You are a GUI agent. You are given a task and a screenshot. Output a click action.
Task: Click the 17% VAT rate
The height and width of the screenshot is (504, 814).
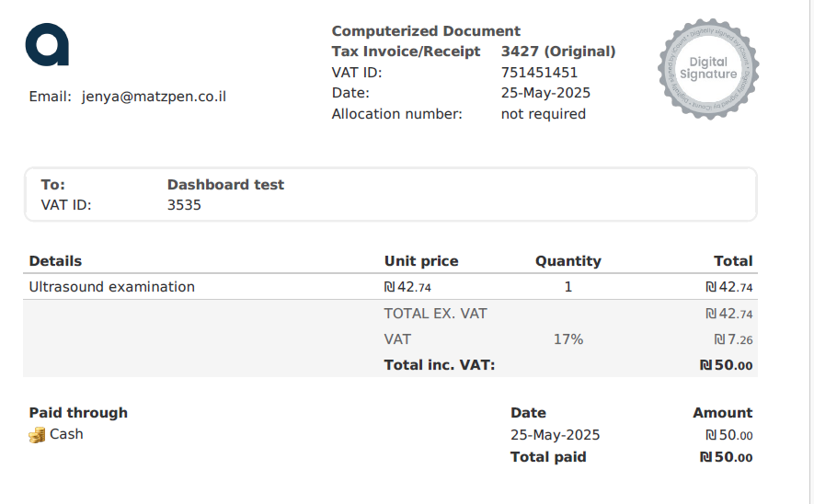point(568,339)
